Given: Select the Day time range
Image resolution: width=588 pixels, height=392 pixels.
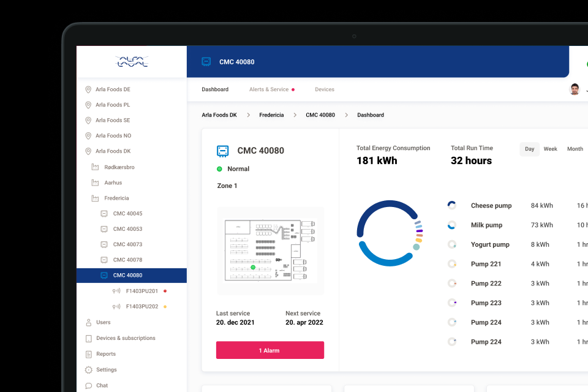Looking at the screenshot, I should coord(529,149).
